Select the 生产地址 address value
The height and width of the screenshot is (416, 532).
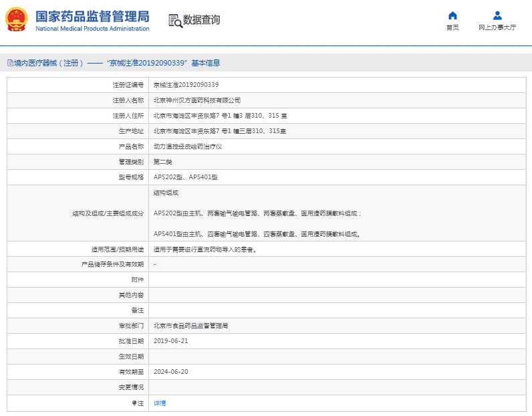pos(219,131)
